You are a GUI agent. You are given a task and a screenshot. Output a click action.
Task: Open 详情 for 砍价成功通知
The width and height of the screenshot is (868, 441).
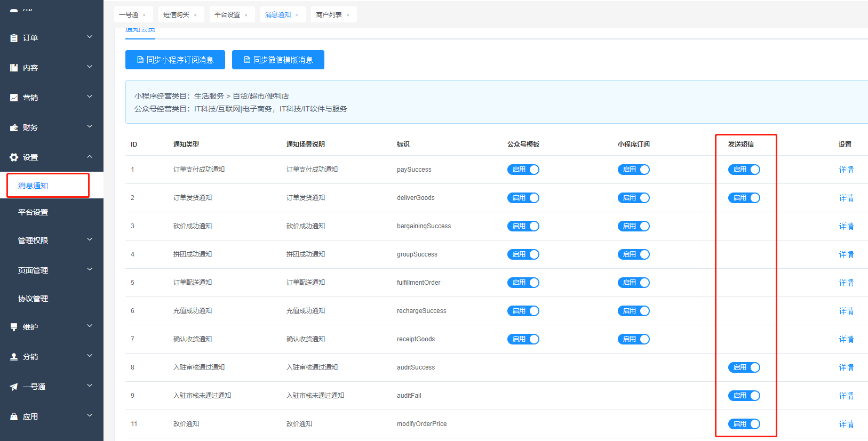click(x=846, y=226)
